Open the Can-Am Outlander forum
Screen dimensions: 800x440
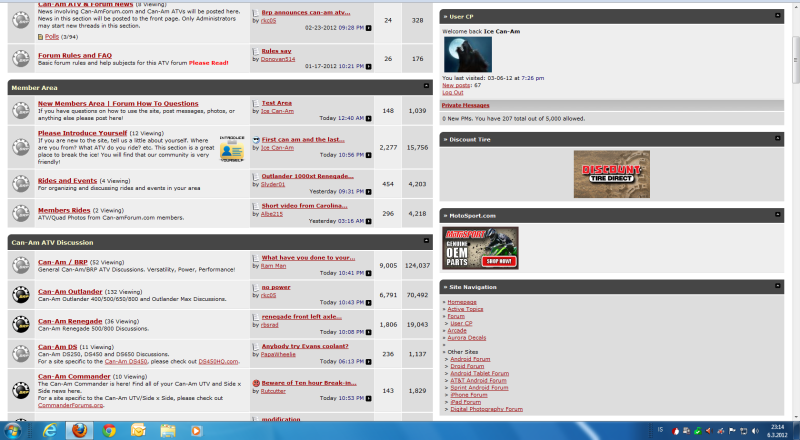click(70, 291)
